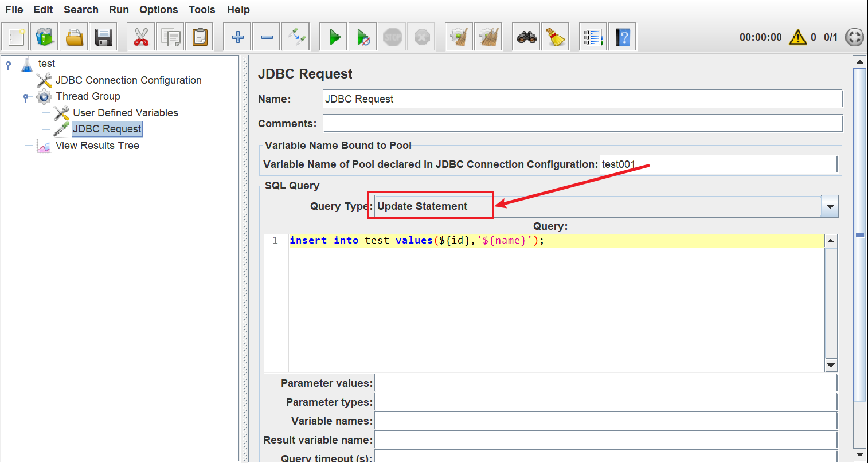
Task: Clear results with the single broom icon
Action: click(459, 37)
